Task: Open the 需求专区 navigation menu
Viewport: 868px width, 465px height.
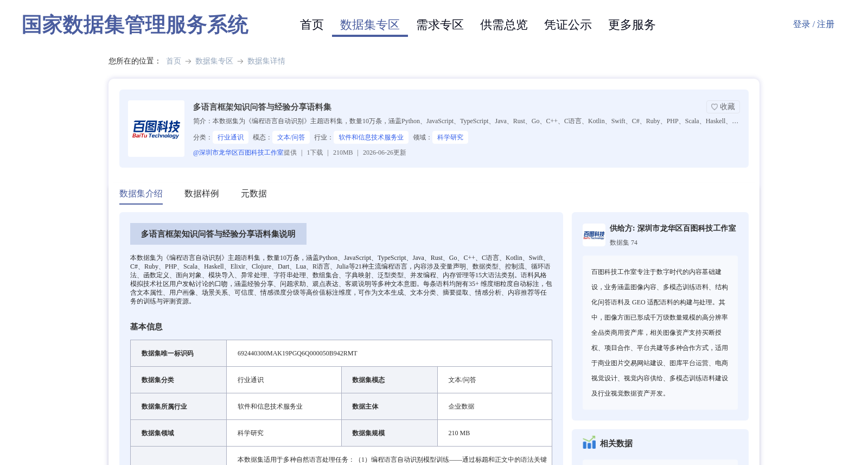Action: click(440, 25)
